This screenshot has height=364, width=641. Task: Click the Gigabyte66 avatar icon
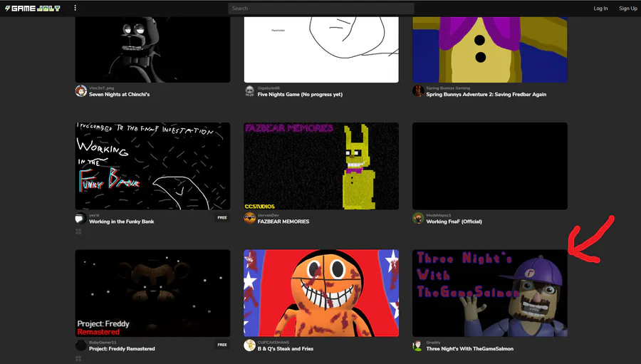point(249,90)
